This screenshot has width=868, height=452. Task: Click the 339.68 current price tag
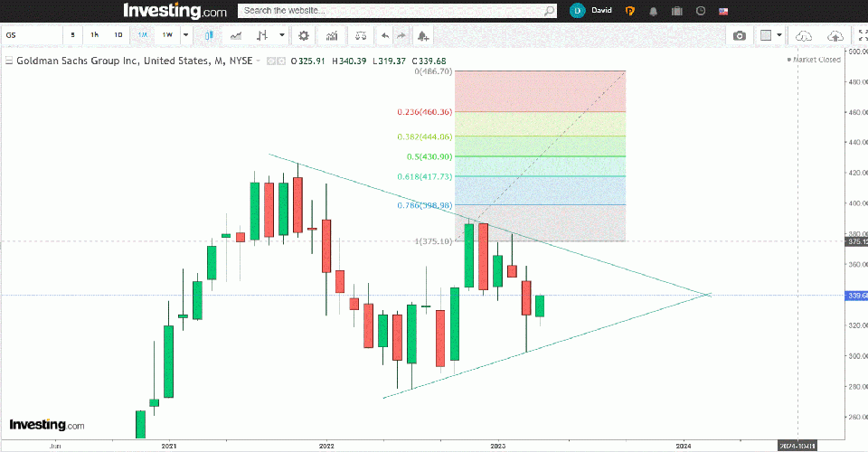pos(857,296)
